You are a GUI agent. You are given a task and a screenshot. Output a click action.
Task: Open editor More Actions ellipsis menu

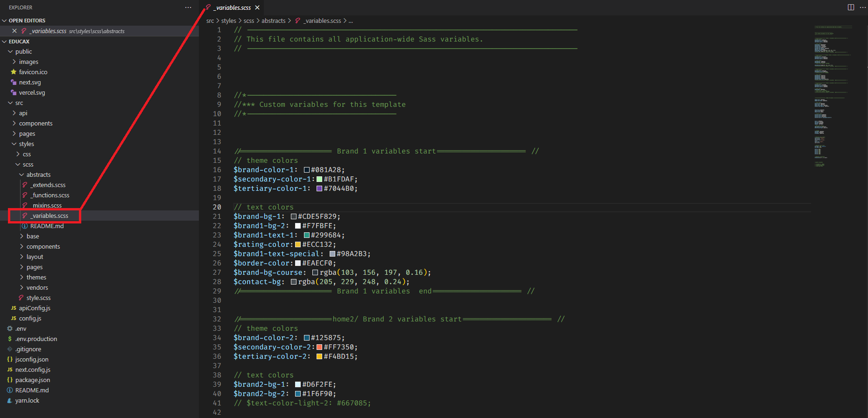(x=862, y=7)
